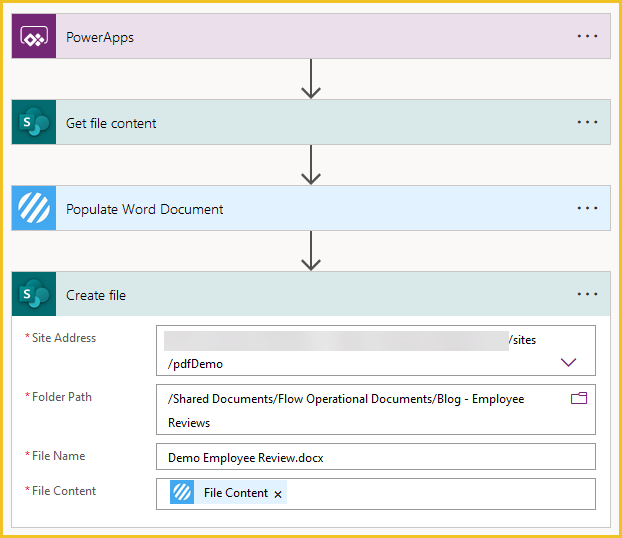Click the File Content token icon
622x538 pixels.
(182, 492)
